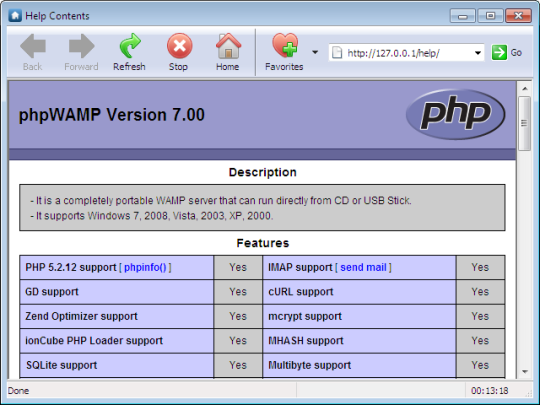Maximize the Help Contents window

tap(490, 16)
